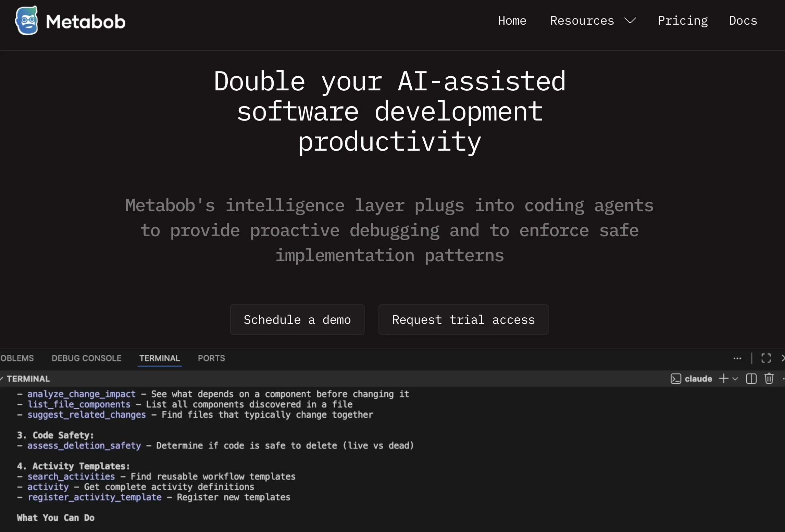The image size is (785, 532).
Task: Click the analyze_change_impact tool name
Action: tap(82, 394)
